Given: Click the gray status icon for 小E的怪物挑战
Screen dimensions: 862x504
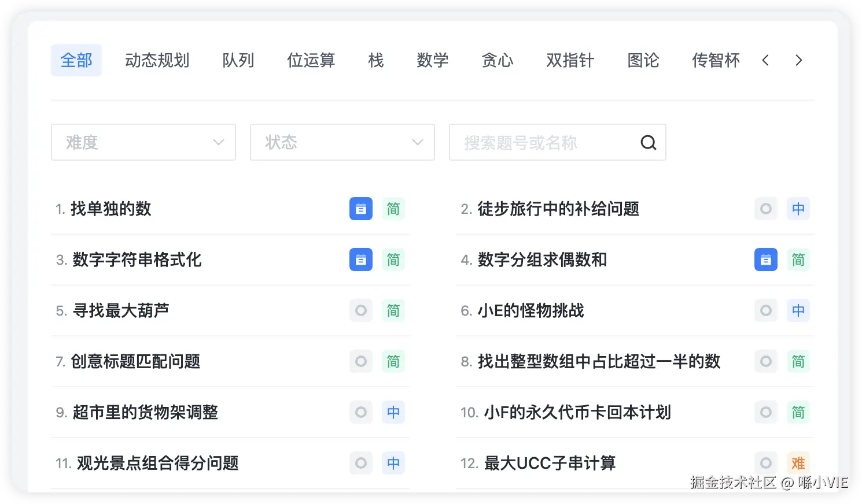Looking at the screenshot, I should coord(765,310).
